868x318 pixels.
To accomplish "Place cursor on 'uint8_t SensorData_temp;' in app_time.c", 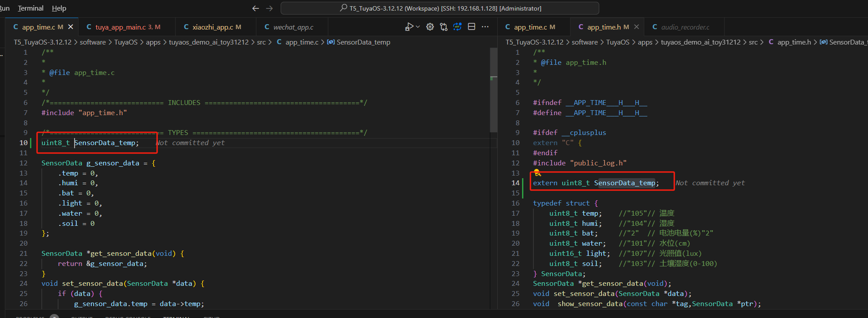I will pos(90,143).
